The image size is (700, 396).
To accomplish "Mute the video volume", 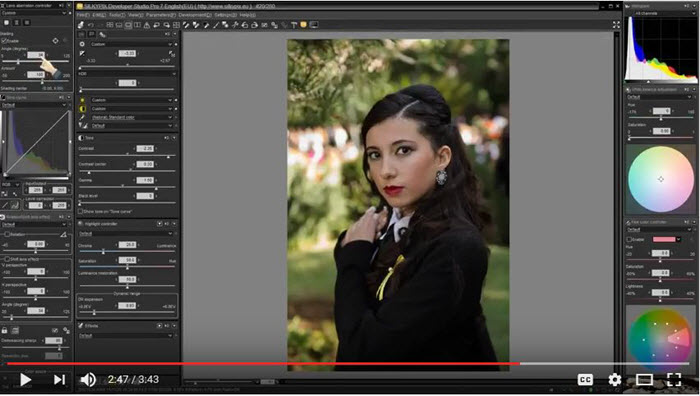I will pos(88,379).
